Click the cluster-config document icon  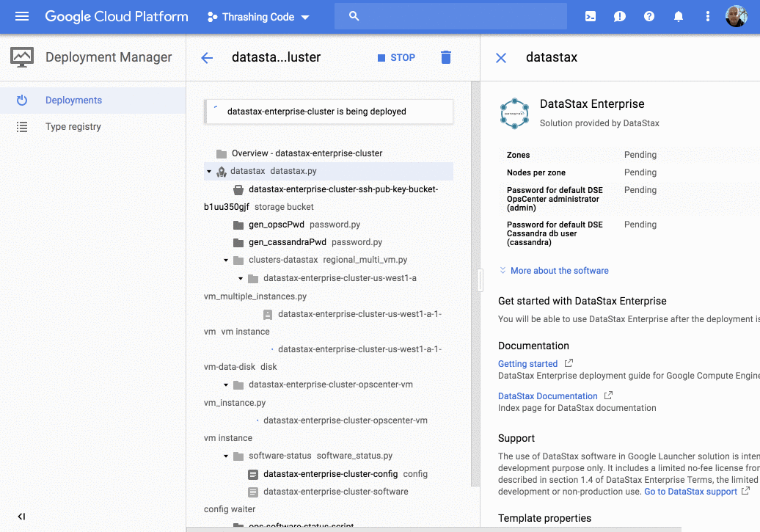pos(252,474)
